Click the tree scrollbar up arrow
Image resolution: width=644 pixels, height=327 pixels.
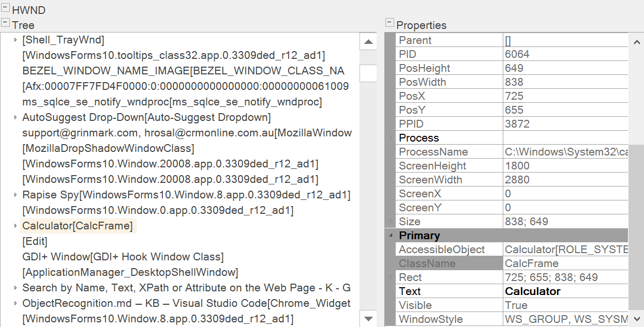coord(368,42)
